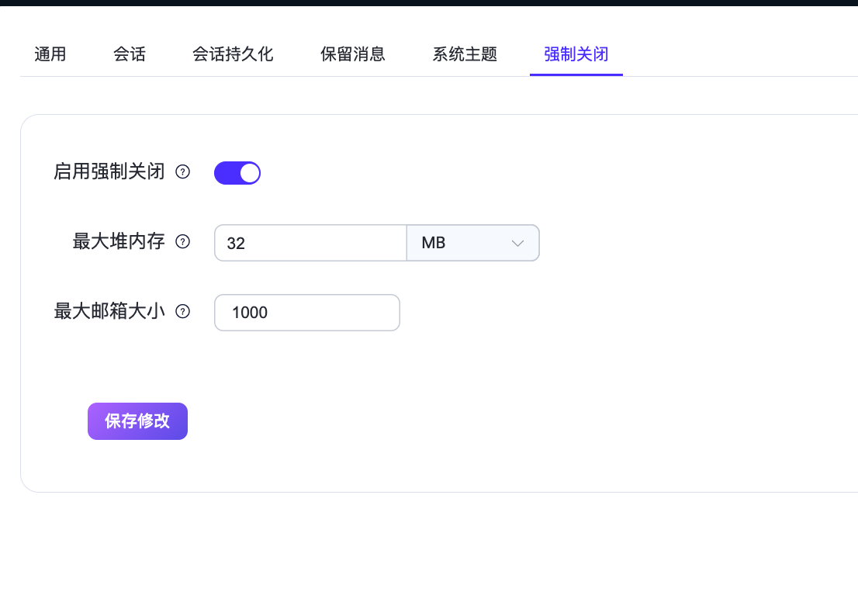Switch to the 通用 tab

tap(50, 54)
